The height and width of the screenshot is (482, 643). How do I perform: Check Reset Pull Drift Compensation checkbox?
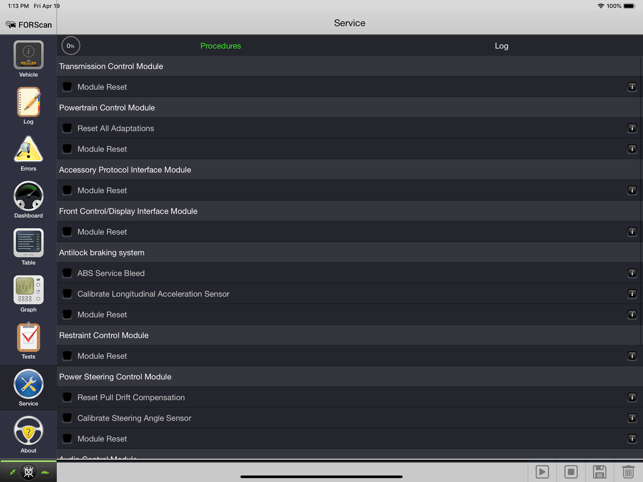click(67, 397)
